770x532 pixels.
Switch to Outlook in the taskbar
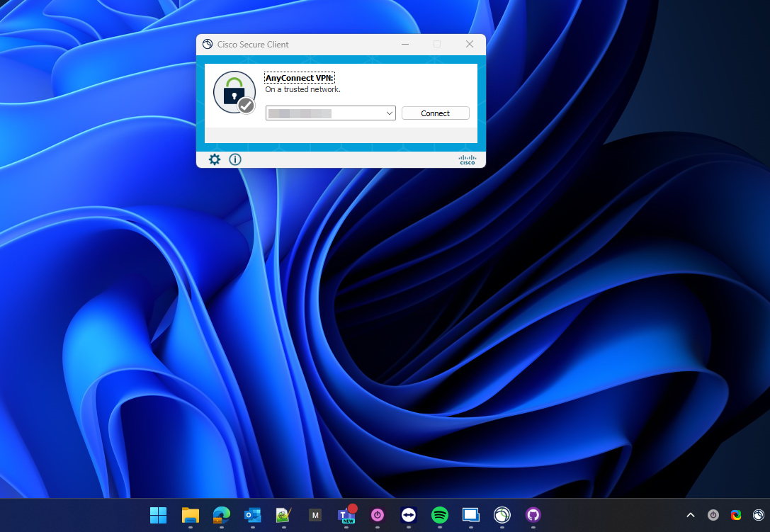(x=253, y=515)
